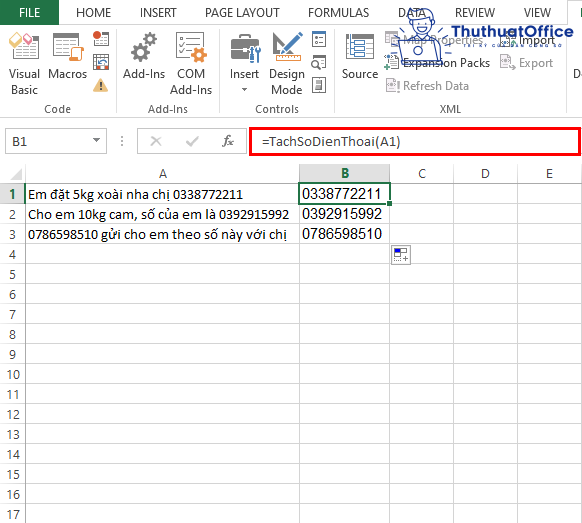582x523 pixels.
Task: Switch to the FORMULAS tab
Action: tap(339, 13)
